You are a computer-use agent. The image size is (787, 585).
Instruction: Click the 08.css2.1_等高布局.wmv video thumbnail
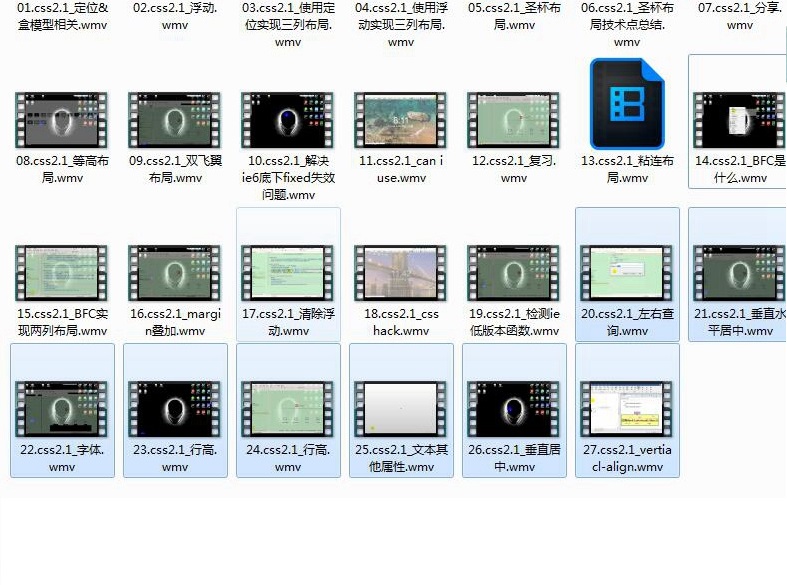(x=62, y=120)
